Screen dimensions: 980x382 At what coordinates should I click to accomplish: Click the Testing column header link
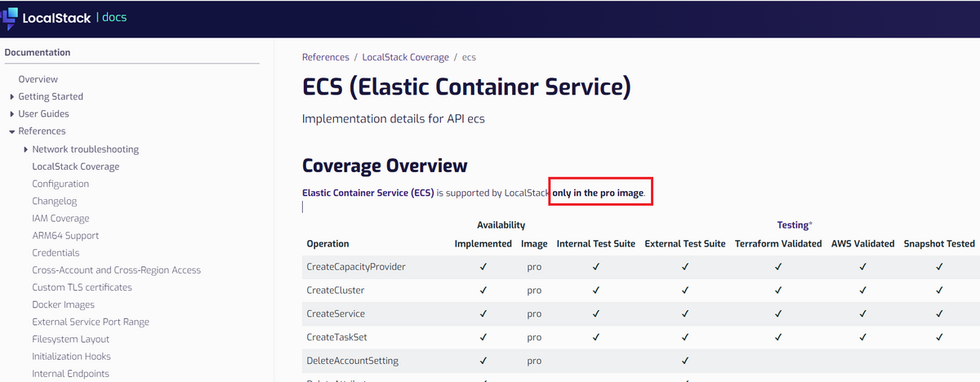pos(795,224)
